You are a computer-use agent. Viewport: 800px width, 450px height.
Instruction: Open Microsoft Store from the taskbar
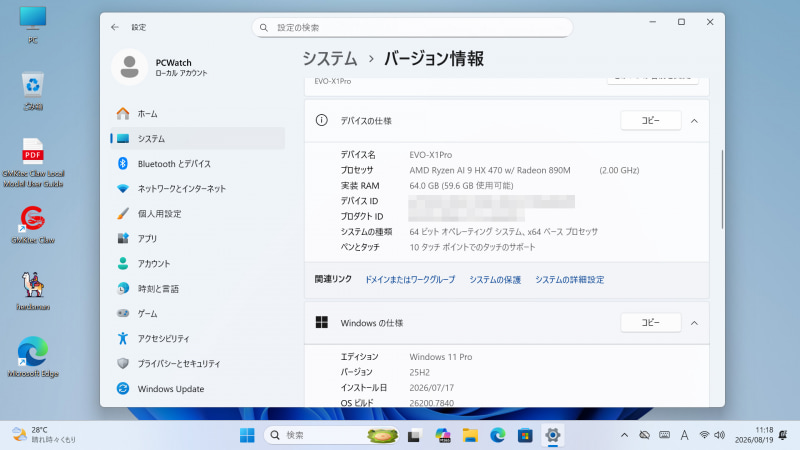[x=525, y=435]
